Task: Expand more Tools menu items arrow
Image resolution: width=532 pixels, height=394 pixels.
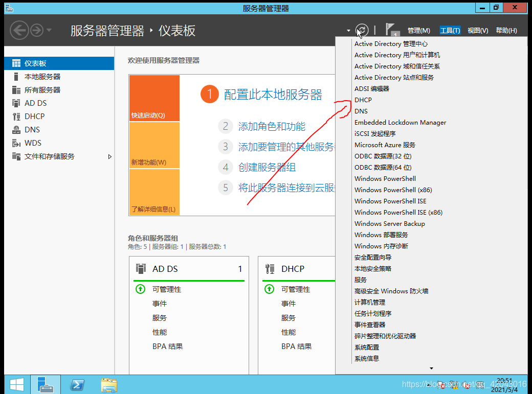Action: (x=431, y=368)
